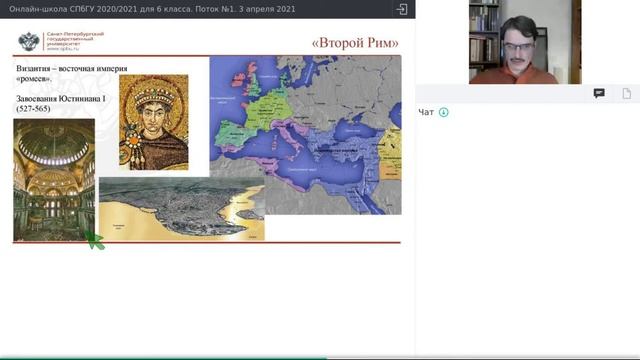This screenshot has width=640, height=360.
Task: Click the chat scroll-down arrow icon
Action: click(x=443, y=112)
